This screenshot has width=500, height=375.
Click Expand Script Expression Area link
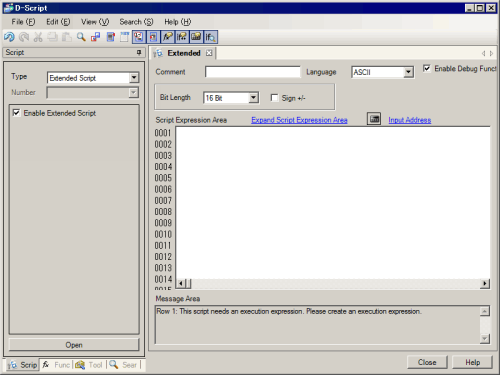[299, 120]
